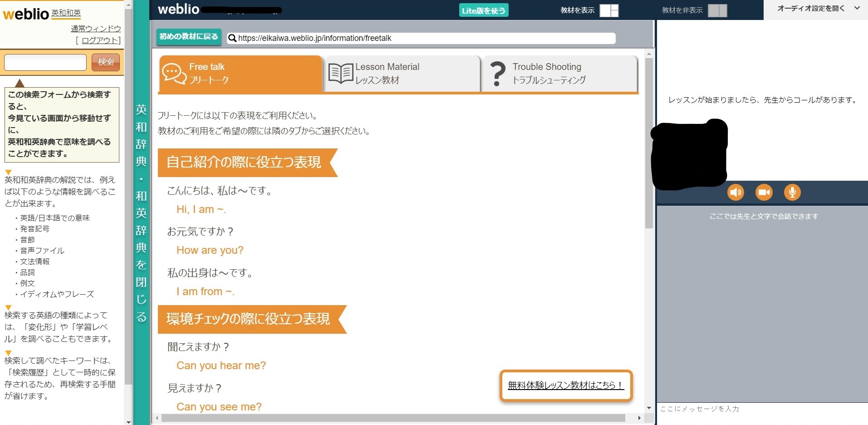The width and height of the screenshot is (868, 425).
Task: Click the magnifier icon in the URL bar
Action: [232, 38]
